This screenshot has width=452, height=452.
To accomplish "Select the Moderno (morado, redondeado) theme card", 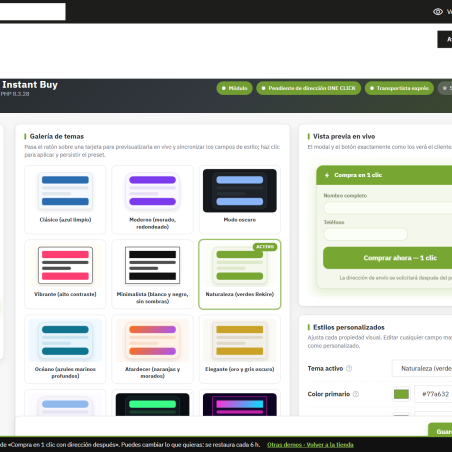I will tap(152, 199).
